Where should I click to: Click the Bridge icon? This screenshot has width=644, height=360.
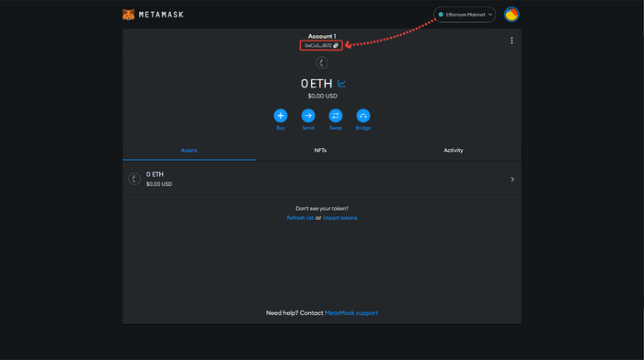coord(363,116)
